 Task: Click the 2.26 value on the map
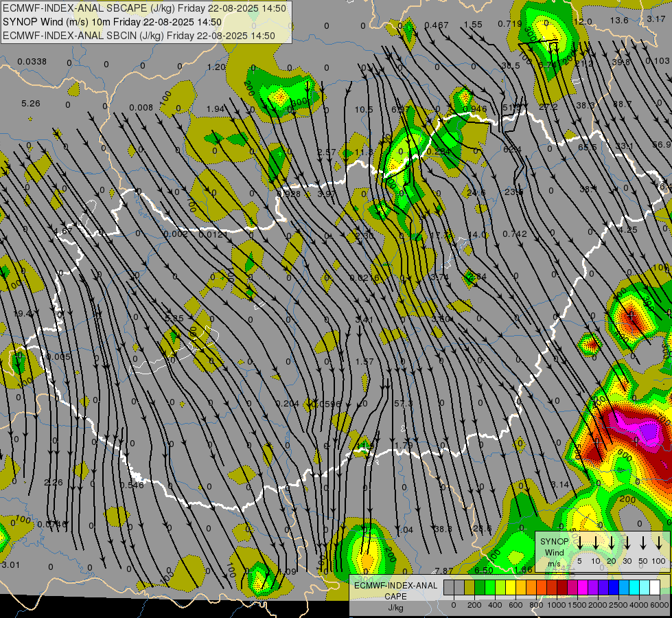tap(54, 483)
